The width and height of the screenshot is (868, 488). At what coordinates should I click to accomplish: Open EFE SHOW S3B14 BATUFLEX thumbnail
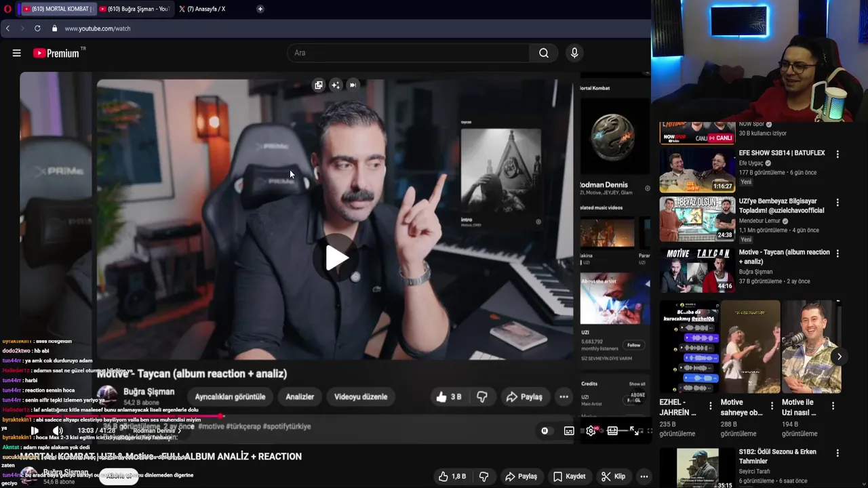[x=697, y=170]
